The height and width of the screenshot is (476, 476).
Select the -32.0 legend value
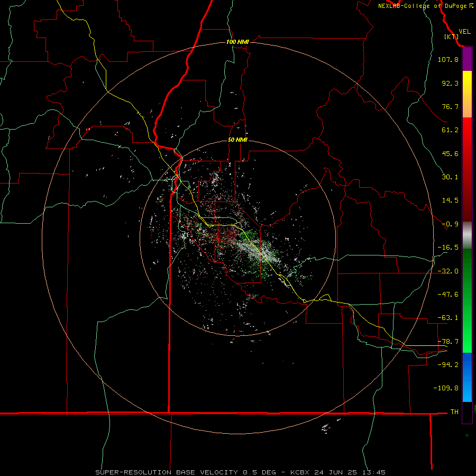448,271
